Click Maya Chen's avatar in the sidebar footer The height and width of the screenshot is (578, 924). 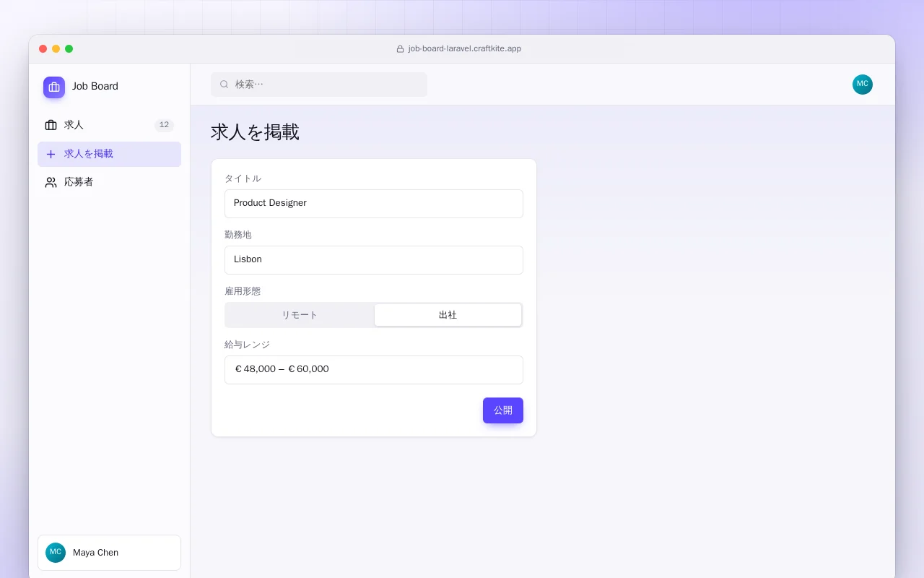(x=56, y=553)
